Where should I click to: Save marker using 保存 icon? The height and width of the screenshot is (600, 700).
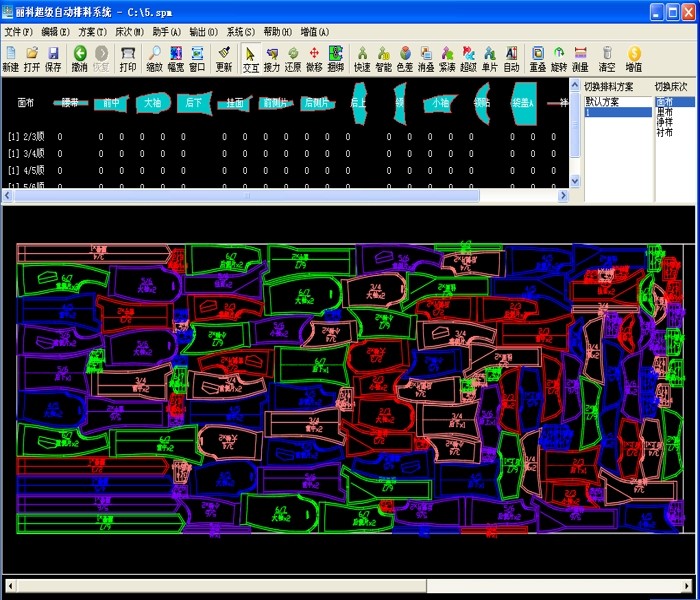pos(53,58)
